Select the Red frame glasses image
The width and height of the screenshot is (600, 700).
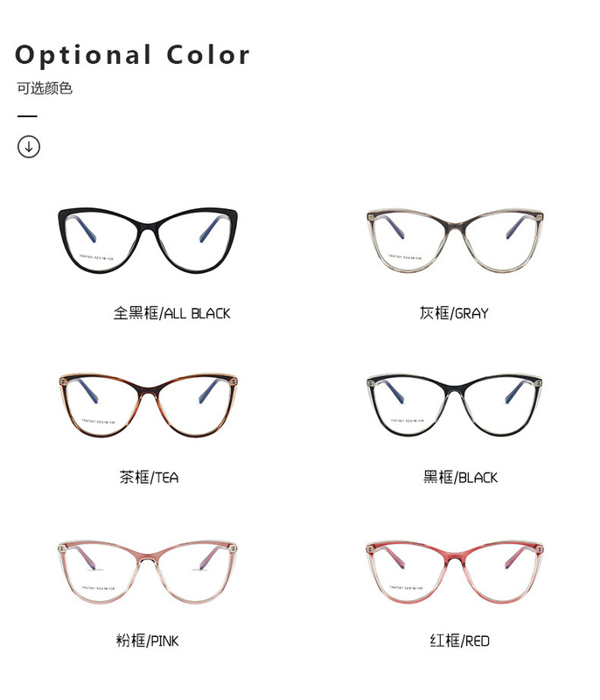coord(455,572)
